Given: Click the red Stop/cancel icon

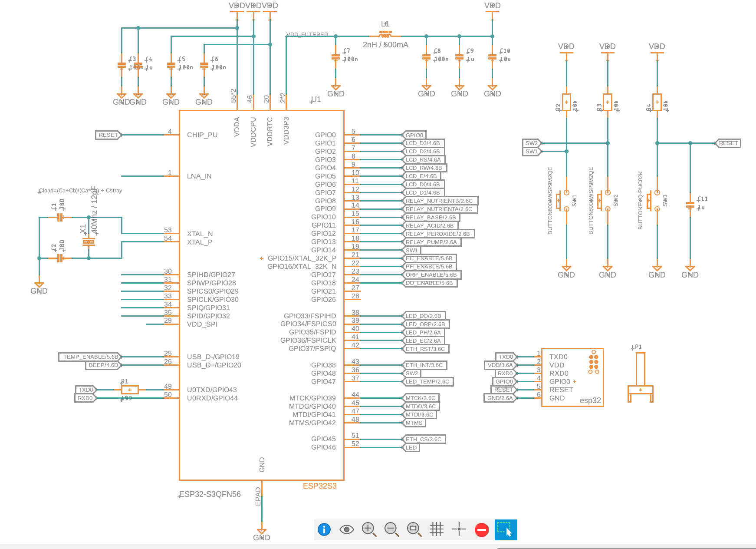Looking at the screenshot, I should point(482,529).
